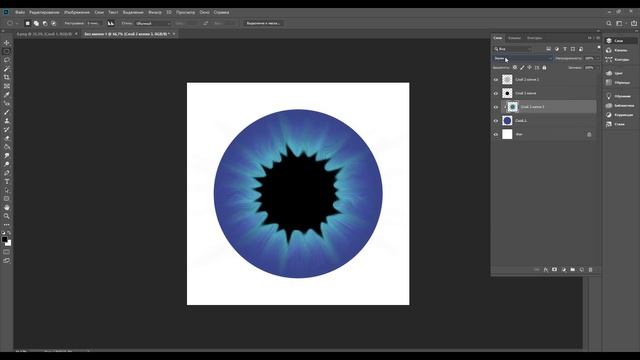Select the Rectangular Marquee tool in toolbox
The image size is (640, 360).
click(7, 51)
